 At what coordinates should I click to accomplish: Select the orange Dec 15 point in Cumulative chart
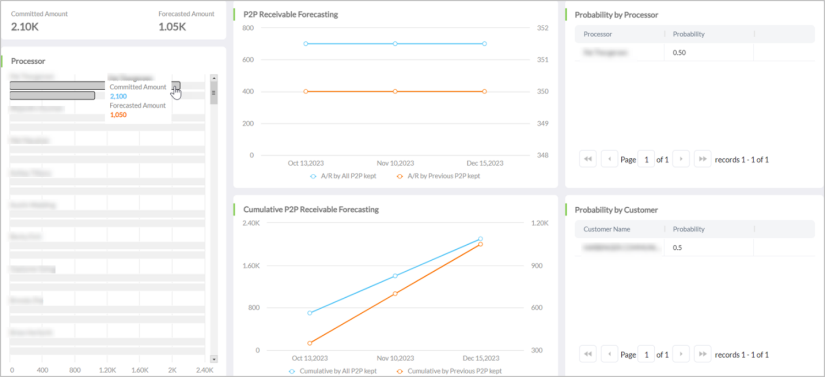[480, 244]
